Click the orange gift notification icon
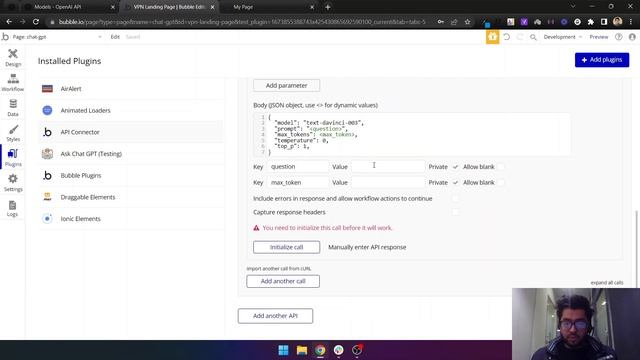The width and height of the screenshot is (640, 360). [x=492, y=37]
